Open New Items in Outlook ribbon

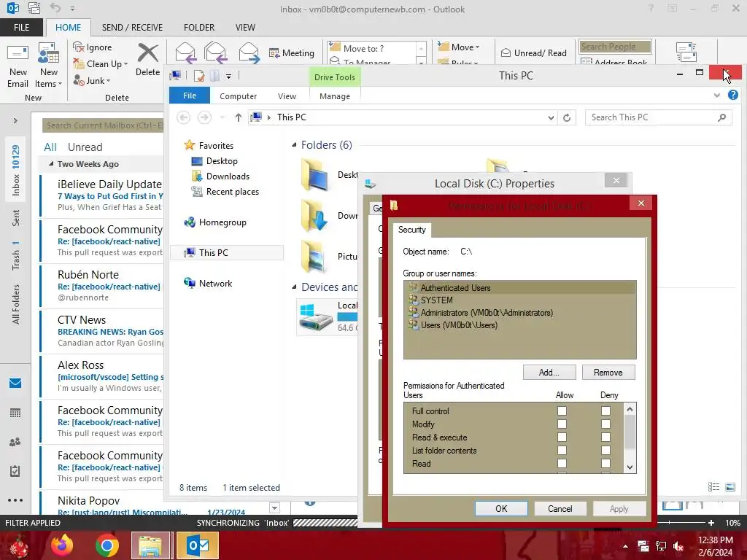click(48, 66)
